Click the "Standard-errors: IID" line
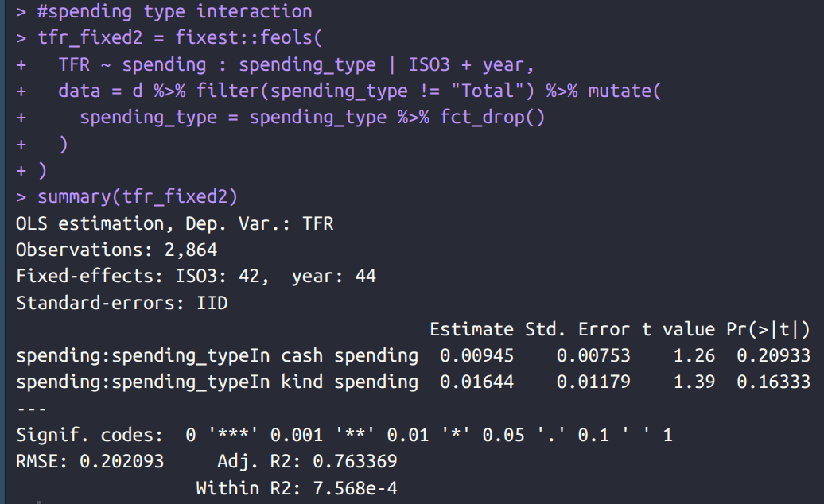Screen dimensions: 824x504 [122, 303]
